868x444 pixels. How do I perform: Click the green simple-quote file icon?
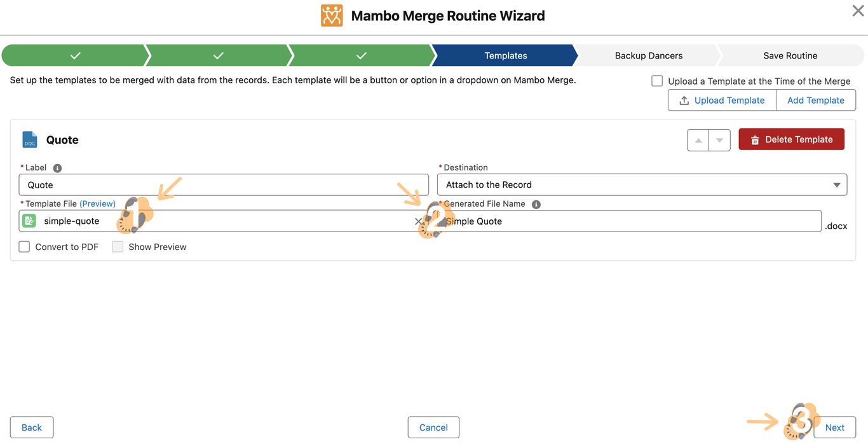tap(29, 221)
